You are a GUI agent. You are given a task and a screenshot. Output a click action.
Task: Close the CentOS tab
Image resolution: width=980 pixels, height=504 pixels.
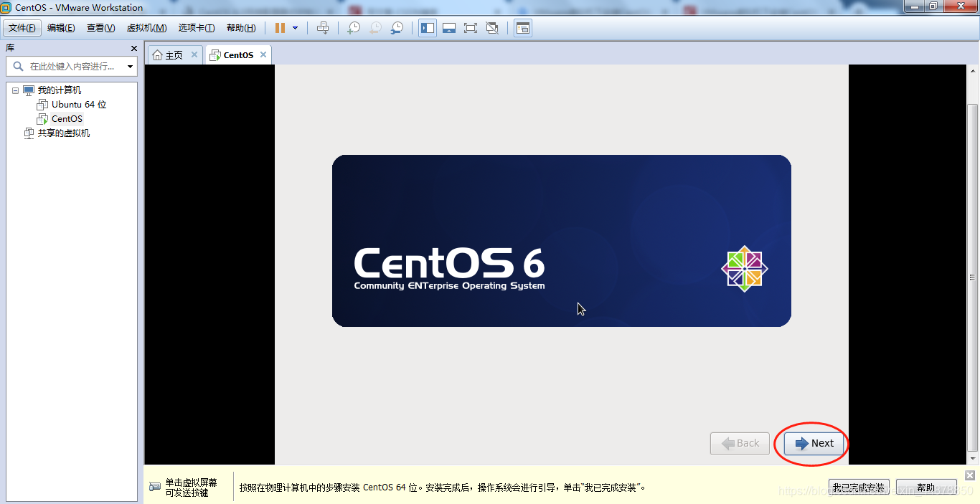click(x=263, y=54)
